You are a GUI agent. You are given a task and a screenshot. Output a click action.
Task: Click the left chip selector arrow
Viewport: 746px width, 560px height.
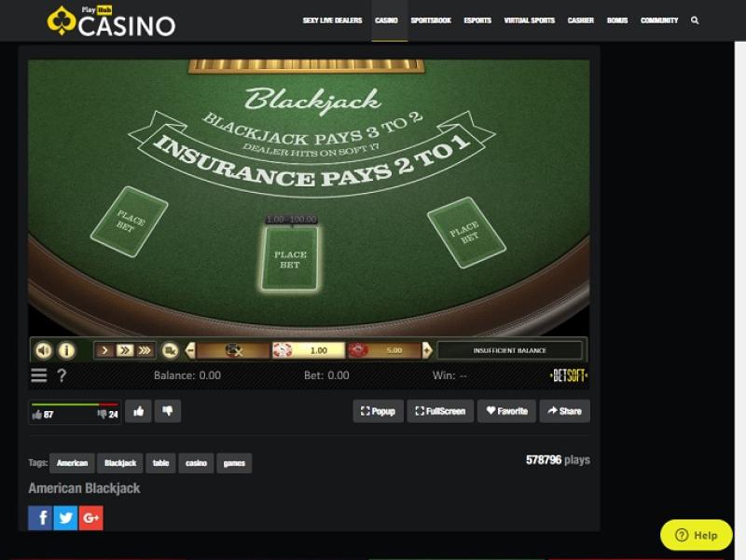[x=190, y=351]
